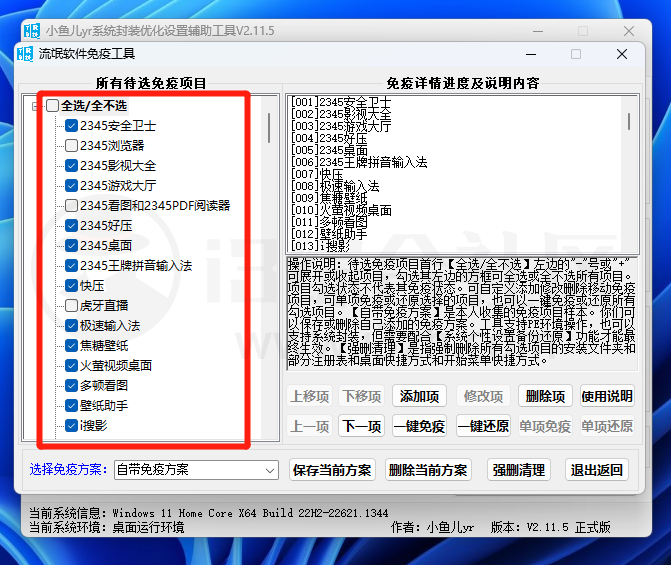Click 一键还原 button
The image size is (671, 565).
[x=484, y=426]
